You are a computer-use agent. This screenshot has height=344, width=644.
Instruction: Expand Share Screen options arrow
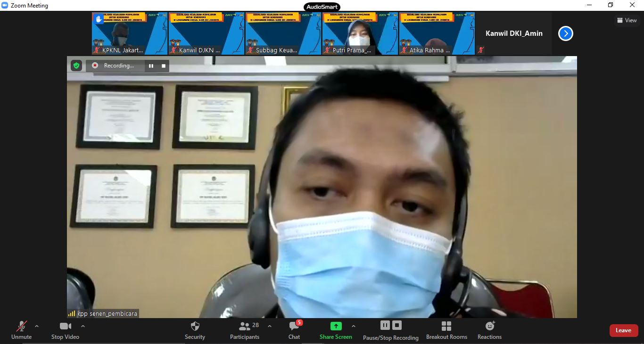pos(354,326)
